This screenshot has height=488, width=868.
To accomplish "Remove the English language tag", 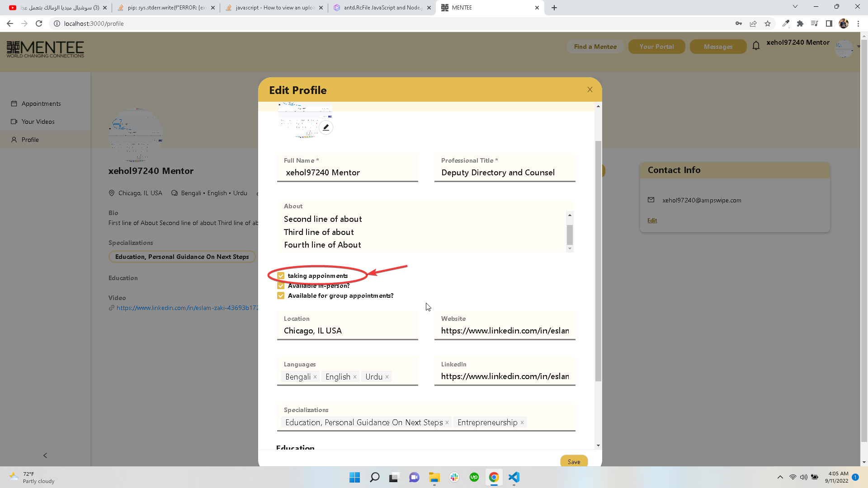I will pyautogui.click(x=355, y=376).
